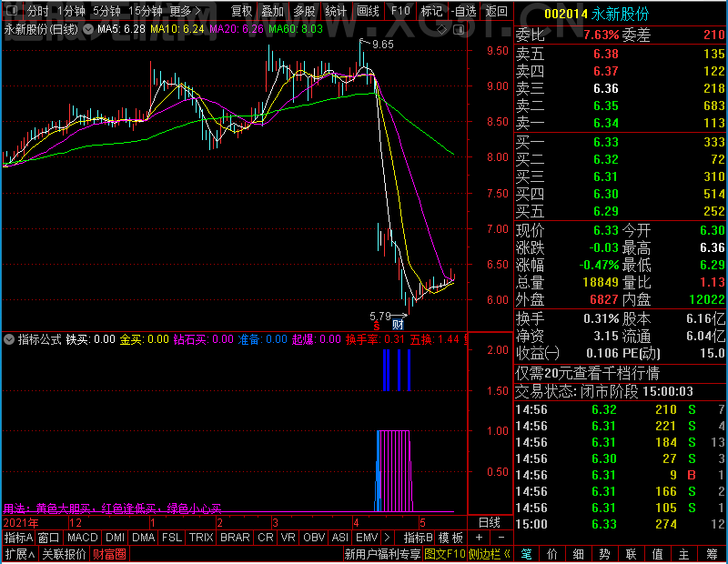Screen dimensions: 728x564
Task: Zoom out chart with the − button
Action: (501, 538)
